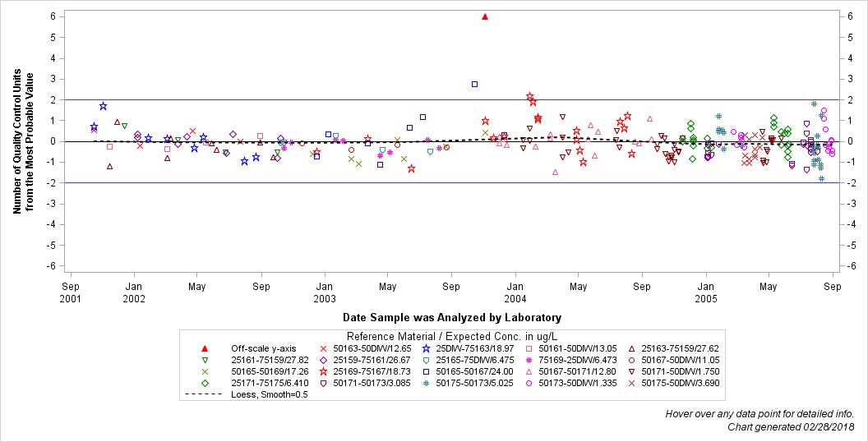Click the 'Jan 2004' x-axis tick label
This screenshot has width=868, height=442.
[515, 292]
